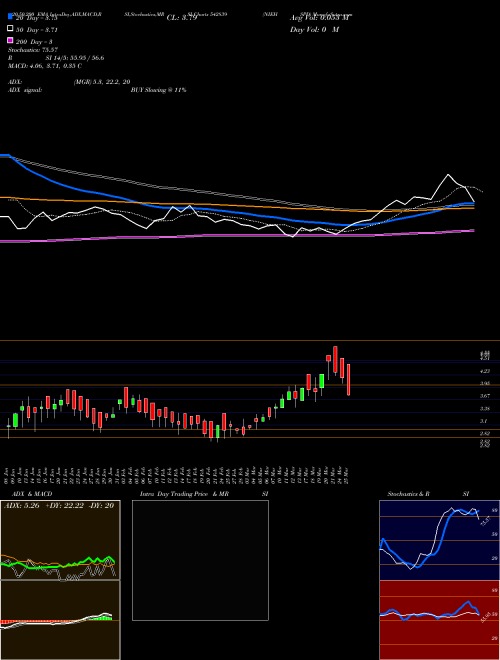Viewport: 500px width, 660px height.
Task: Click the 3.1 price axis label
Action: point(484,420)
